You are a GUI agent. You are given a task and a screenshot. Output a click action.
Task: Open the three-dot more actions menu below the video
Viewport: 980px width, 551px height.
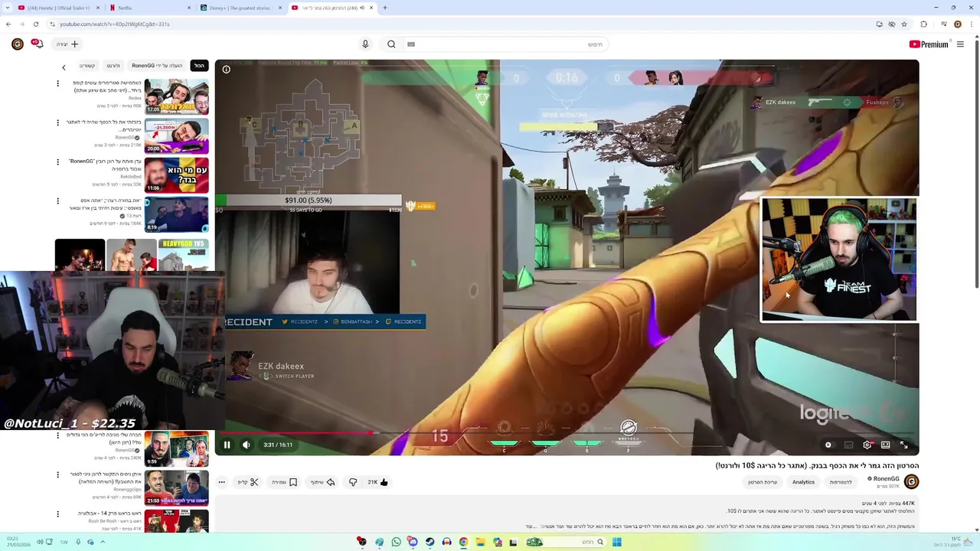[x=221, y=482]
